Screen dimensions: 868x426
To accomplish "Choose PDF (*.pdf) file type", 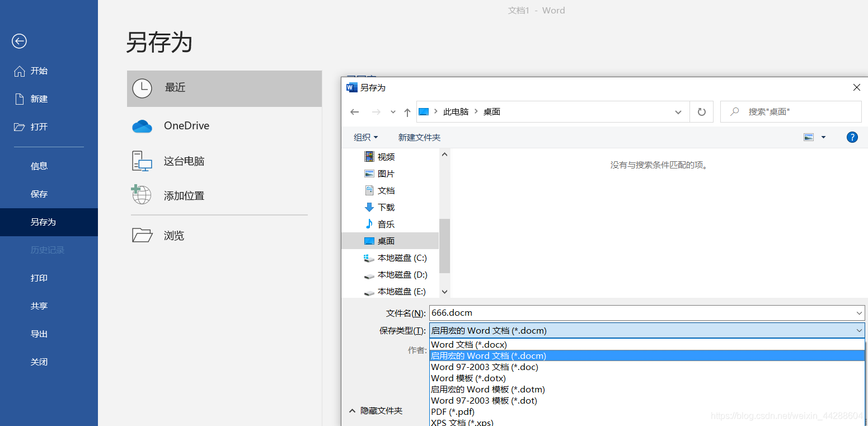I will point(647,412).
